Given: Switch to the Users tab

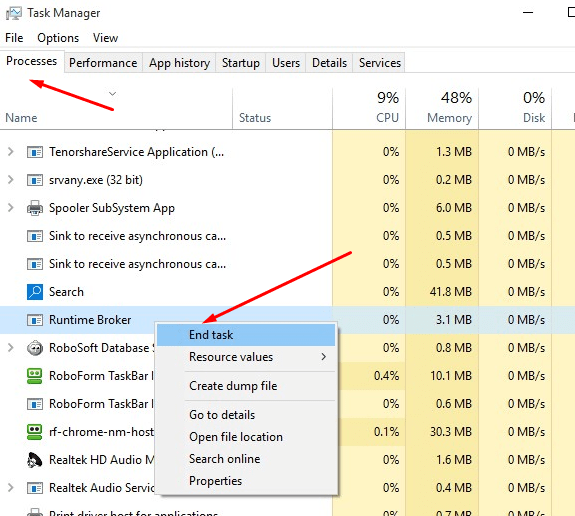Looking at the screenshot, I should tap(286, 63).
